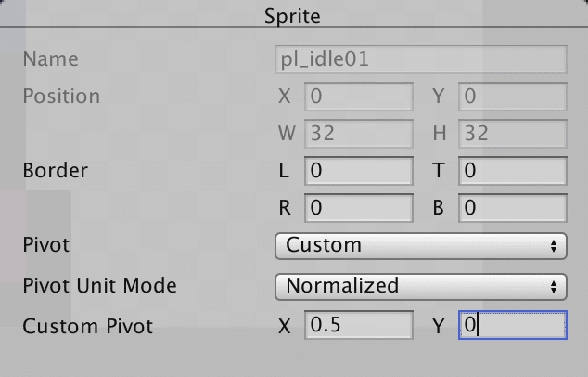Click the Position width W field
The image size is (588, 377).
pos(358,134)
